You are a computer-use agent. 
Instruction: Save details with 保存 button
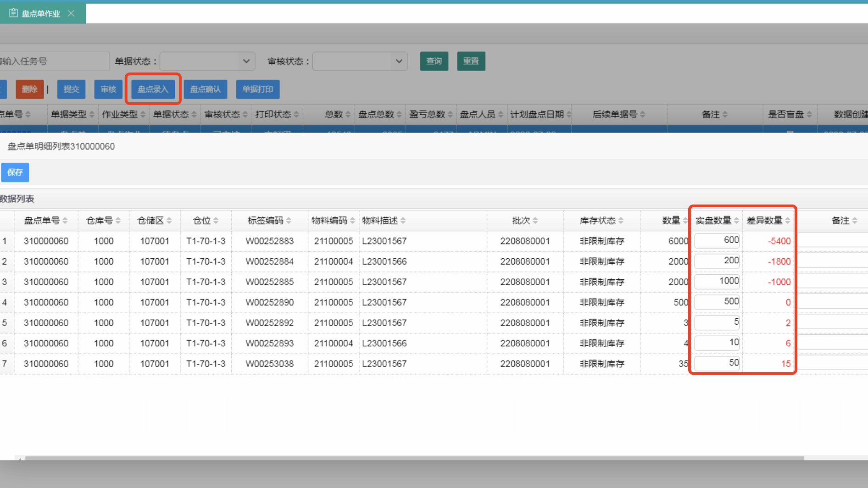[x=15, y=172]
